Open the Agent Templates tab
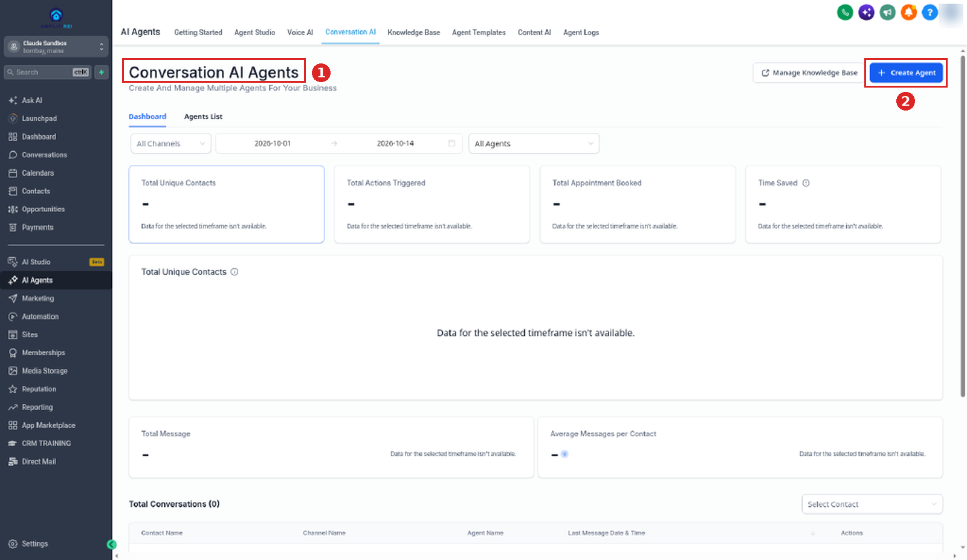Screen dimensions: 967x560 (479, 33)
